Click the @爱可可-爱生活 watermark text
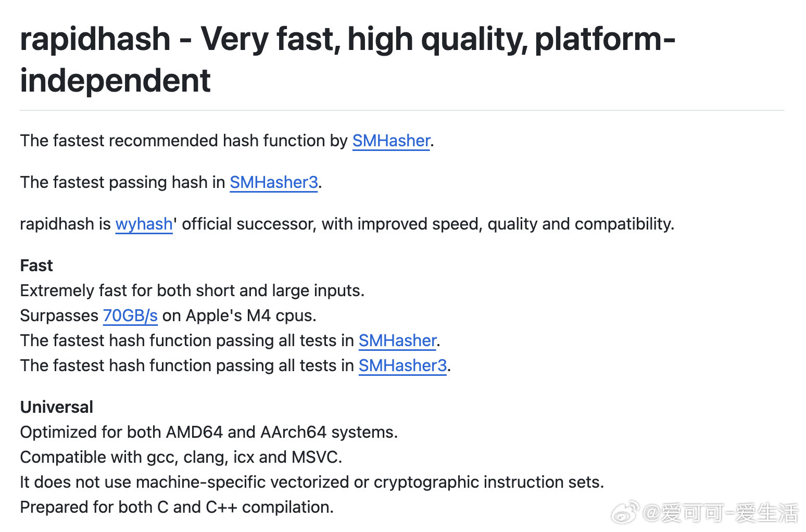This screenshot has height=532, width=806. click(x=720, y=513)
